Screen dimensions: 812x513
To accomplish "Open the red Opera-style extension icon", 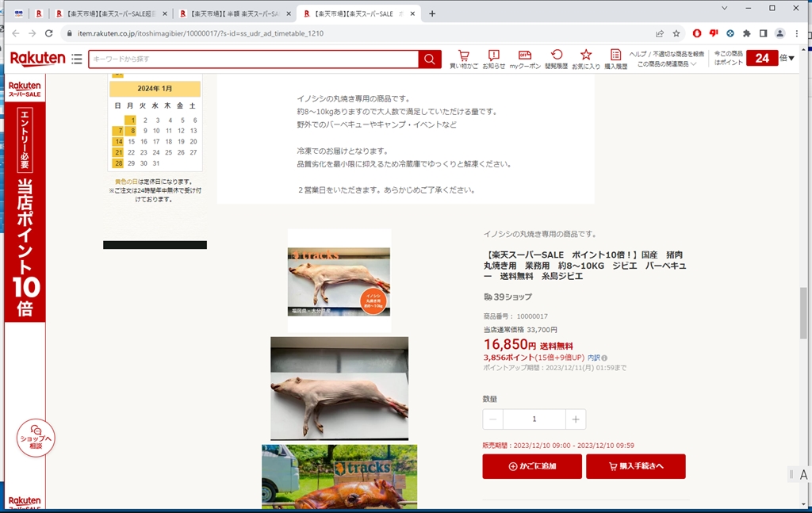I will pos(697,33).
